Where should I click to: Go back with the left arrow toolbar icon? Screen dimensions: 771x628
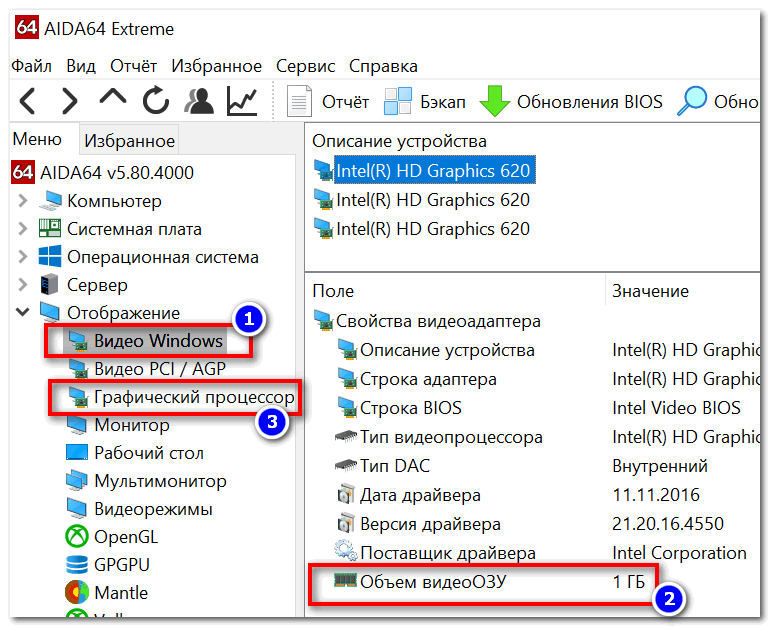tap(28, 101)
